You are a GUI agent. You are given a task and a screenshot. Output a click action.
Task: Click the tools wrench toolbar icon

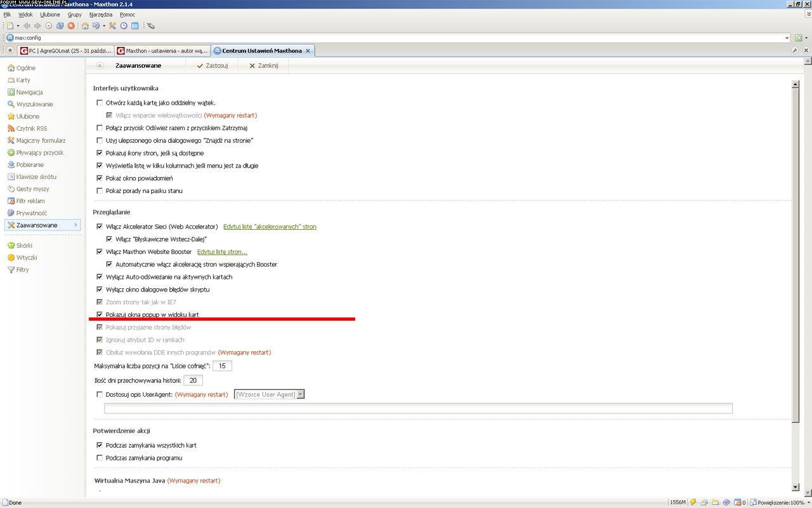(x=112, y=26)
